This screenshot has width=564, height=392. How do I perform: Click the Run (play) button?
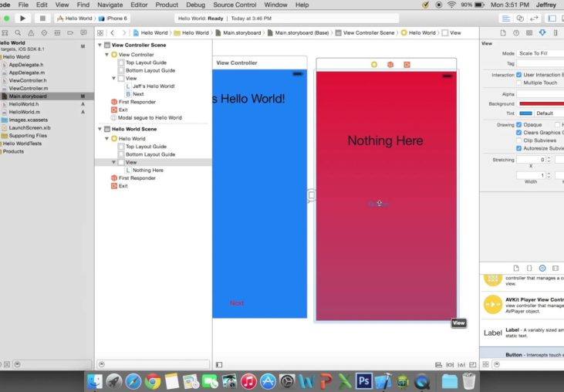tap(22, 18)
